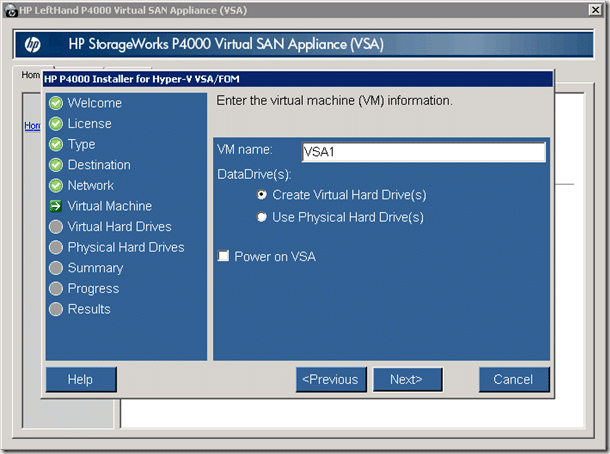Image resolution: width=610 pixels, height=454 pixels.
Task: Click the gray circle beside Summary
Action: (x=56, y=268)
